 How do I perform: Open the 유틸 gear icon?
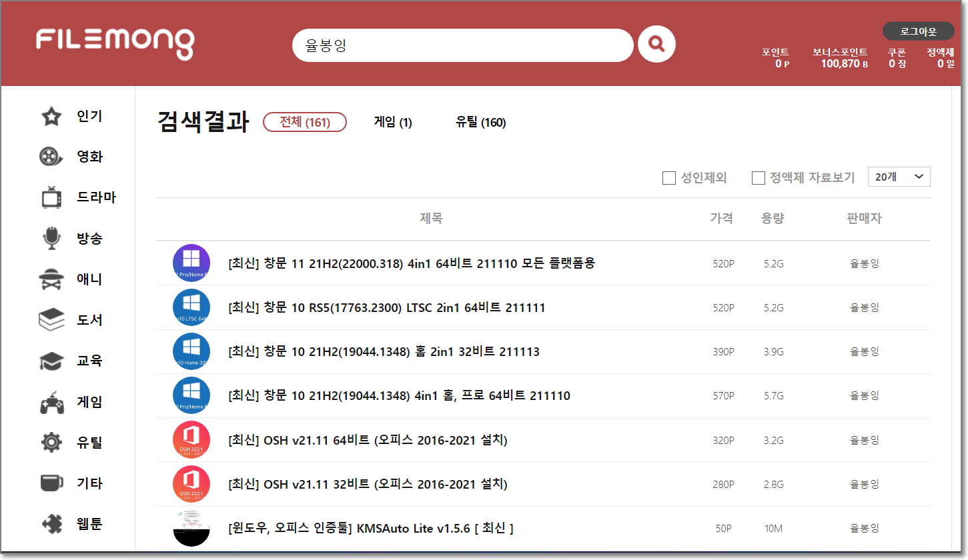click(51, 443)
